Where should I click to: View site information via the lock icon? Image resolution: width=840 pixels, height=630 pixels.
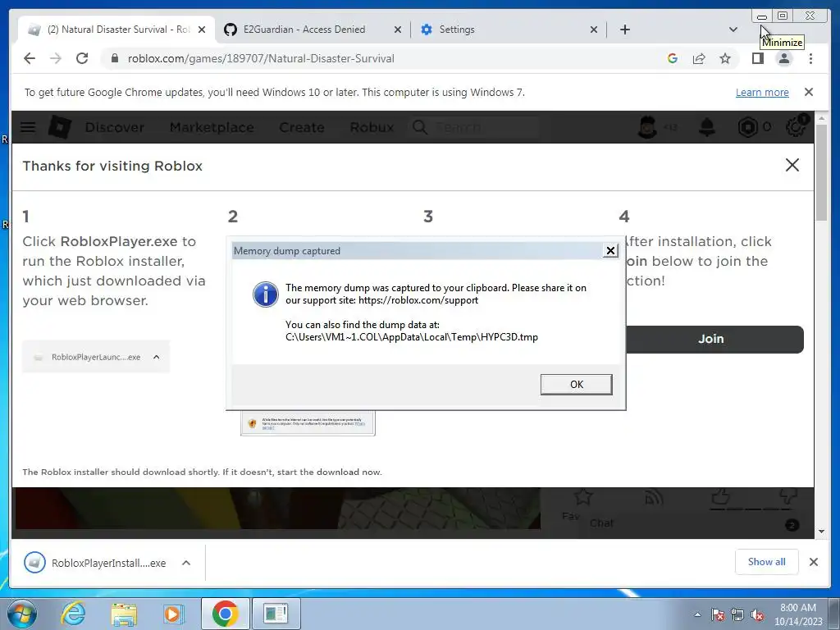point(114,58)
